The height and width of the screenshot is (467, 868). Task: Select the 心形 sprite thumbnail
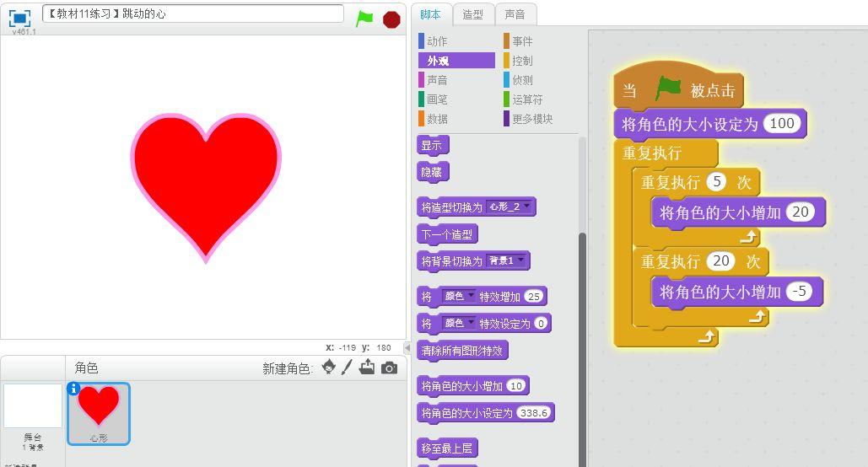(99, 413)
